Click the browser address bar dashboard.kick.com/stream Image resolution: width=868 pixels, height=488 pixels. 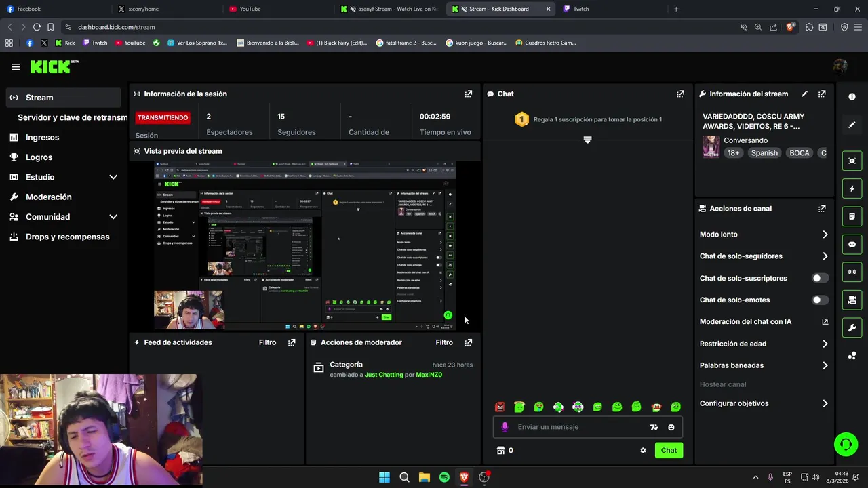click(x=400, y=27)
